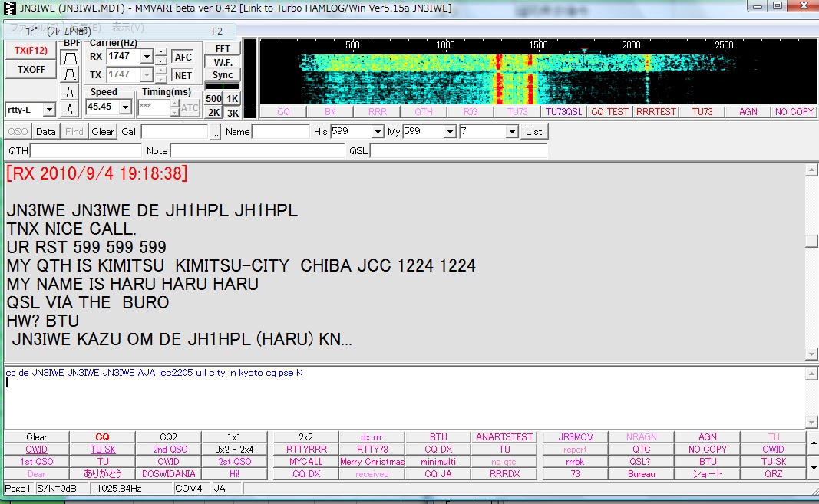Switch display to FFT view
The width and height of the screenshot is (819, 504).
pyautogui.click(x=223, y=48)
